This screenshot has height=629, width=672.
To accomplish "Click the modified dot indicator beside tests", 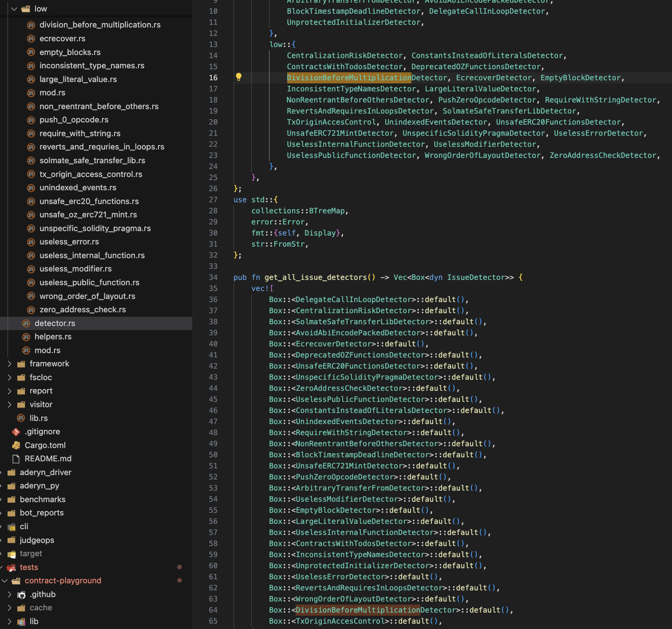I will (179, 567).
